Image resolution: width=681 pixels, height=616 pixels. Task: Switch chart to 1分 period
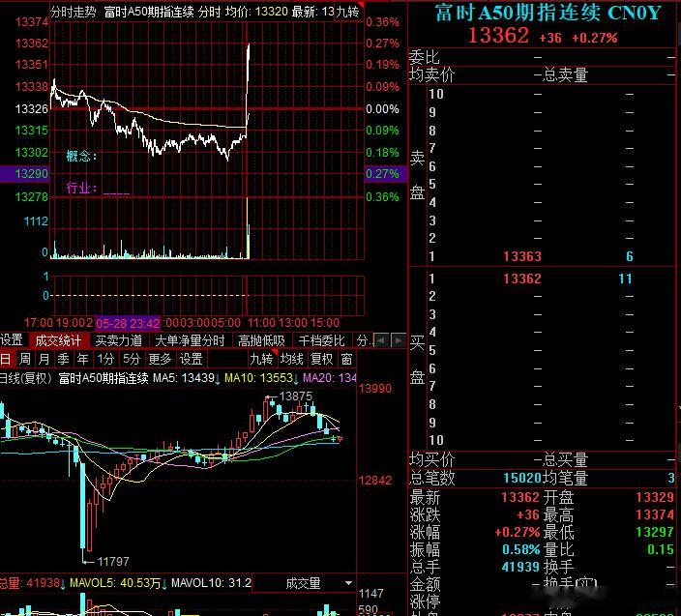click(x=105, y=359)
